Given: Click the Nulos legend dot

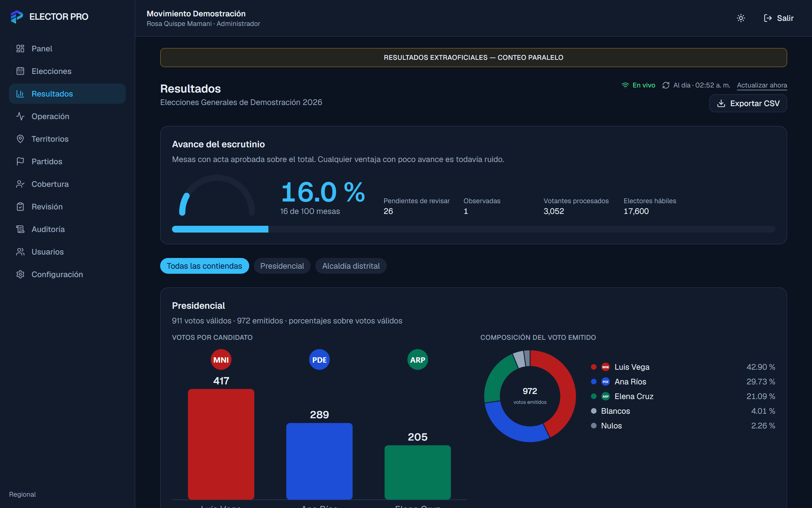Looking at the screenshot, I should pyautogui.click(x=593, y=426).
